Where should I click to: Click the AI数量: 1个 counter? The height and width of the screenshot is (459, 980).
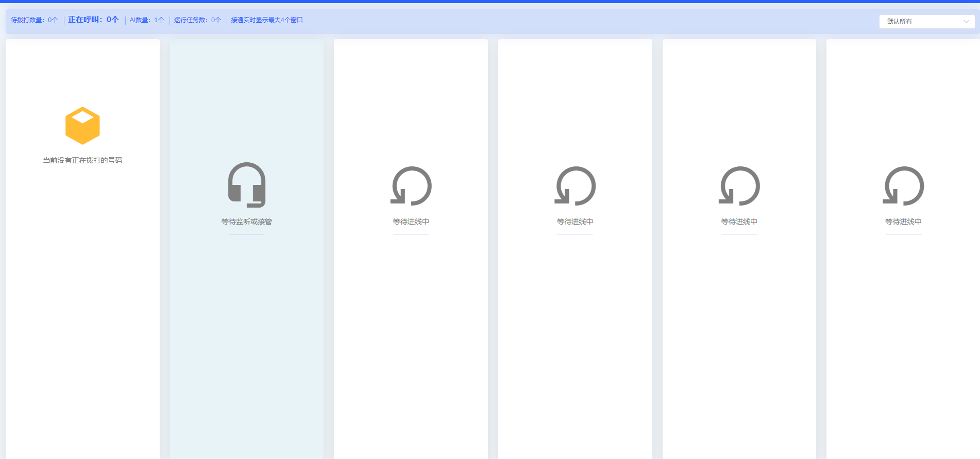tap(147, 20)
